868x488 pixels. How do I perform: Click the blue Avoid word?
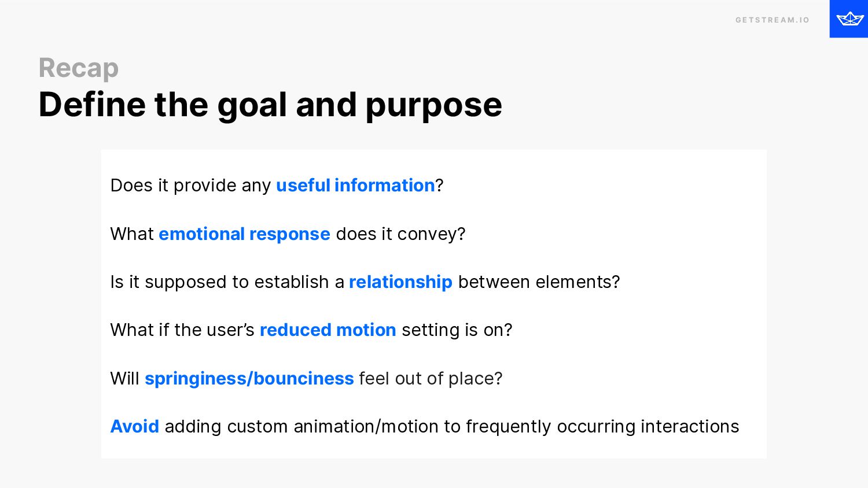click(x=135, y=427)
